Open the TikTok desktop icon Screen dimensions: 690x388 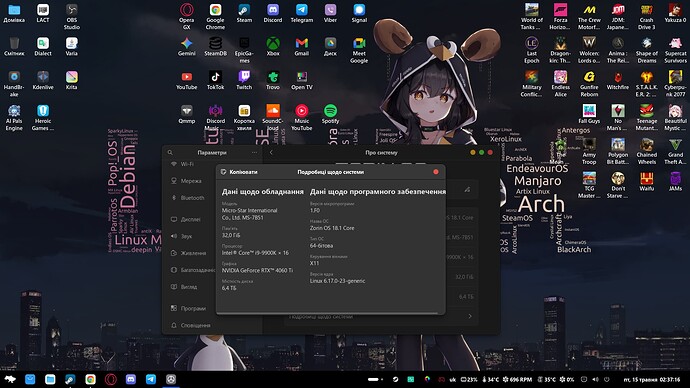(x=215, y=81)
